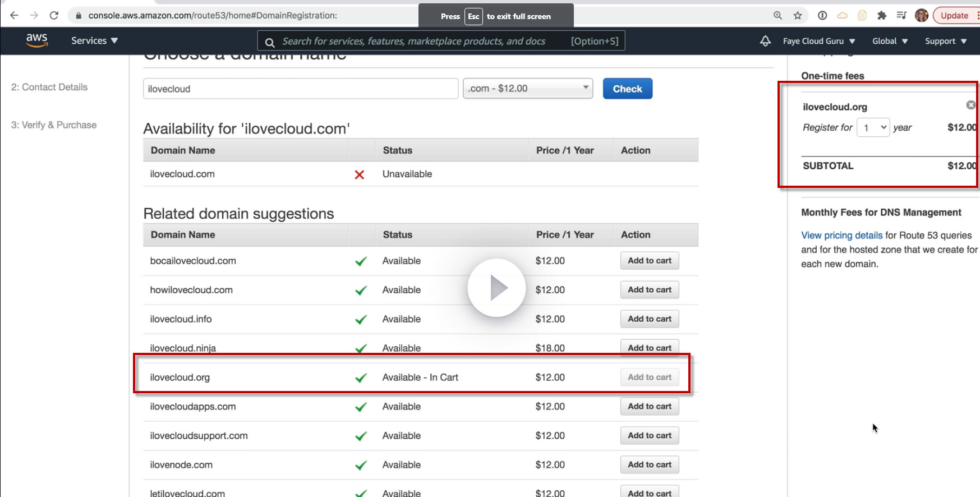Go to step 3: Verify & Purchase

pyautogui.click(x=54, y=125)
